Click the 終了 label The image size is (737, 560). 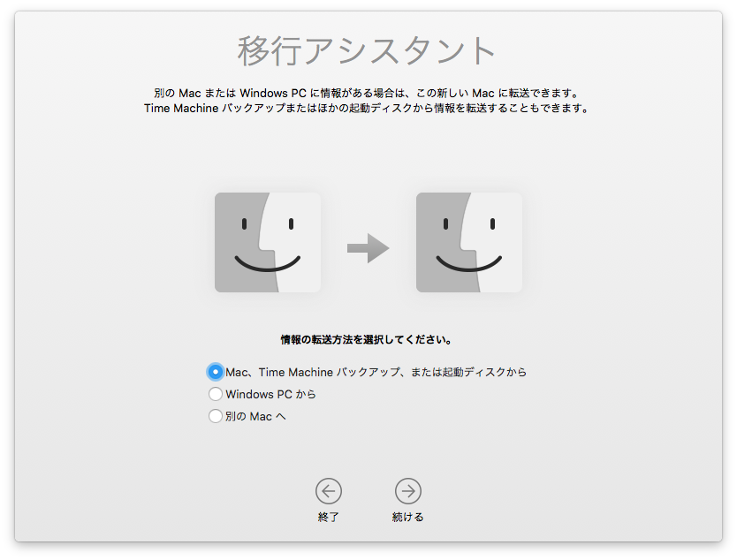coord(328,518)
